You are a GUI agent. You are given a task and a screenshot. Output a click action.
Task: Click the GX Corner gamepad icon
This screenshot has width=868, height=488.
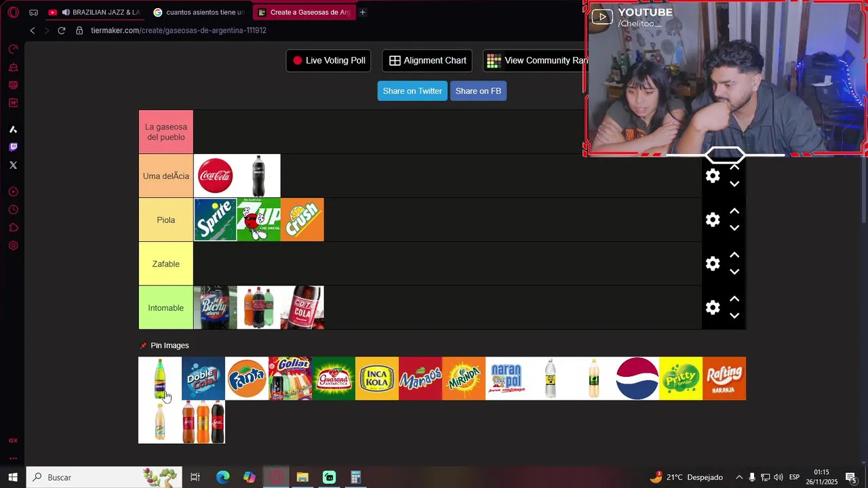33,12
